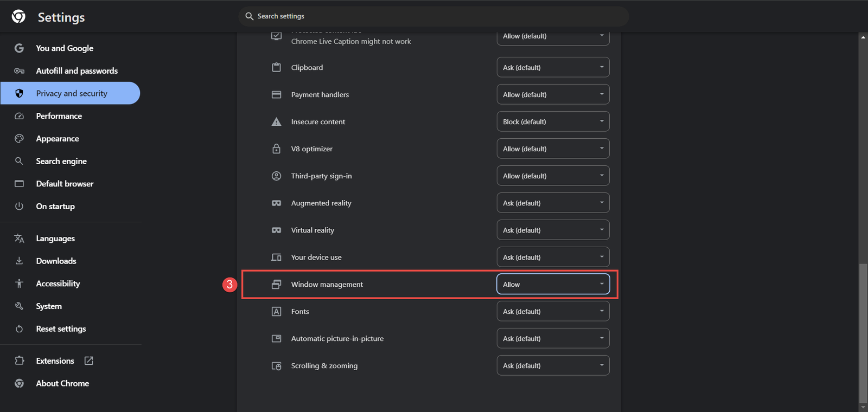Open the Scrolling & zooming dropdown
The image size is (868, 412).
tap(552, 365)
